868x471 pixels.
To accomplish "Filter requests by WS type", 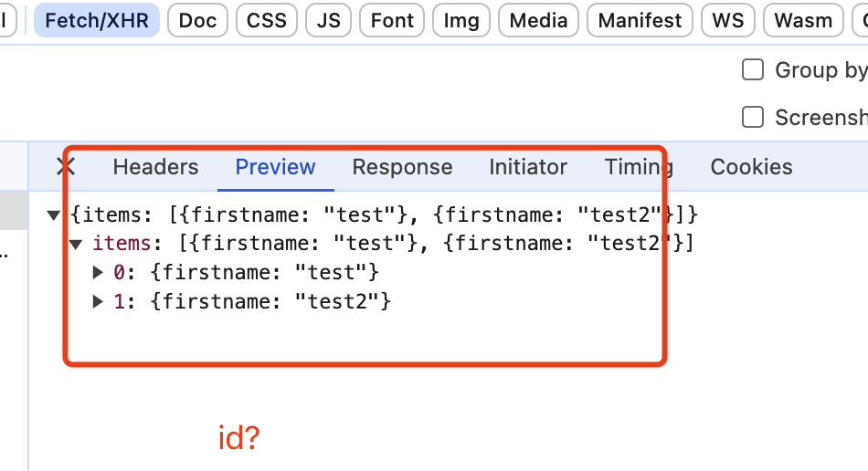I will click(x=728, y=20).
